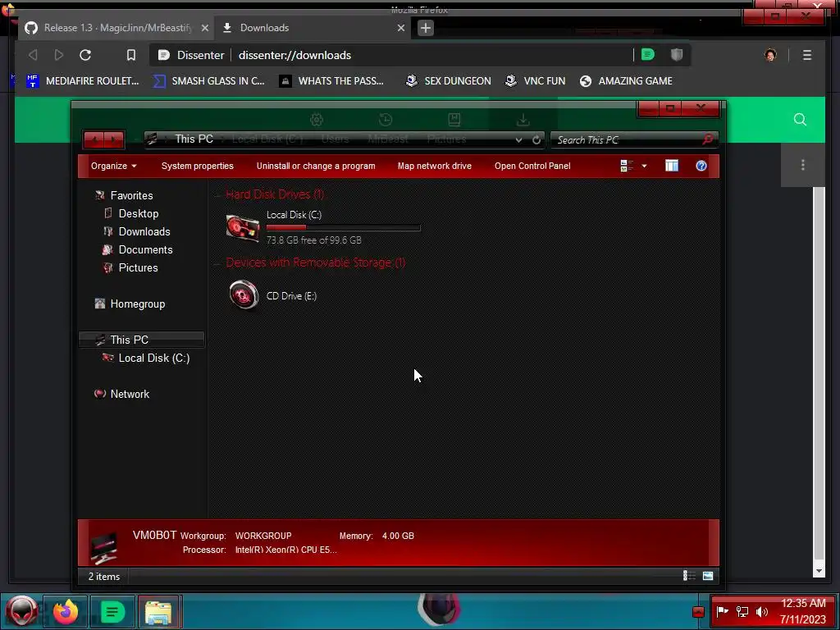Open Firefox from the taskbar
Screen dimensions: 840x630
pos(66,611)
